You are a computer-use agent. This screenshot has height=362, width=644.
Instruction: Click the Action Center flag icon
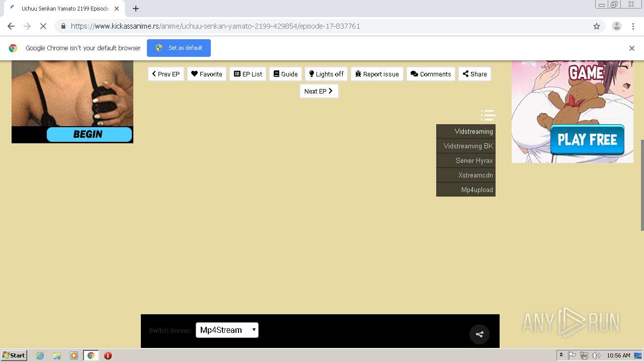(x=572, y=355)
